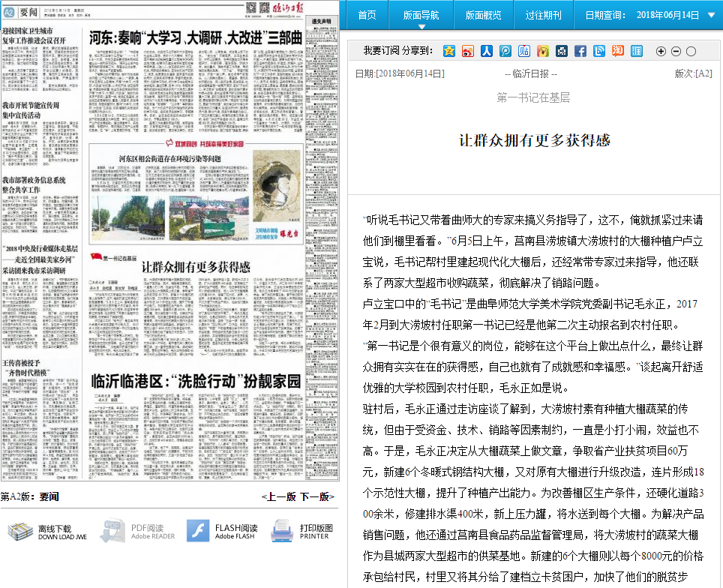Share to Facebook
Viewport: 723px width, 588px height.
pyautogui.click(x=580, y=51)
